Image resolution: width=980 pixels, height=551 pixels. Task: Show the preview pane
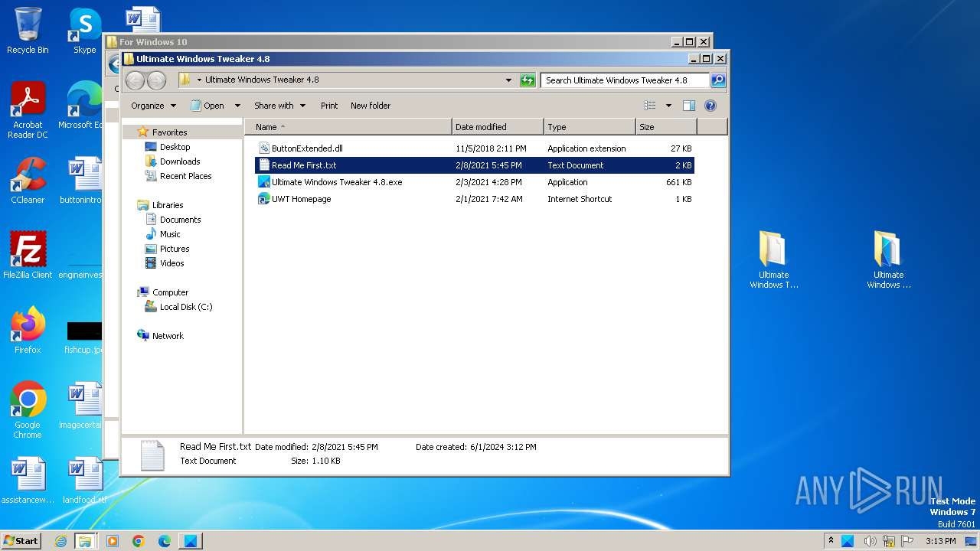pyautogui.click(x=688, y=106)
